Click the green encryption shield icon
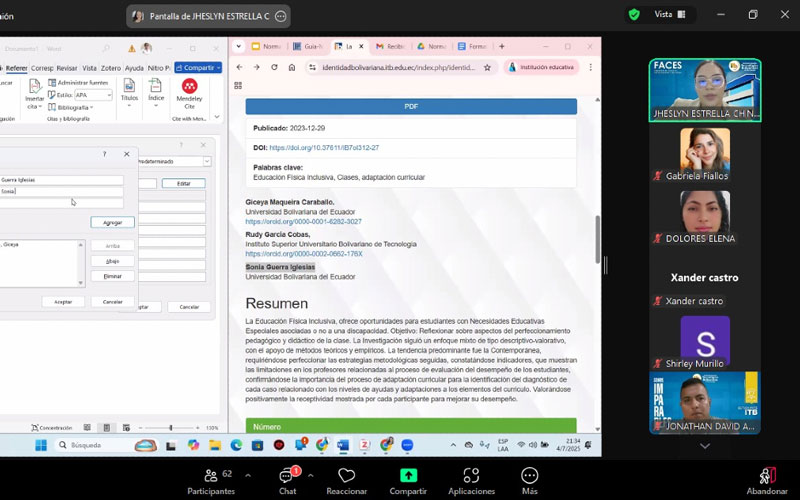This screenshot has height=500, width=800. point(634,14)
